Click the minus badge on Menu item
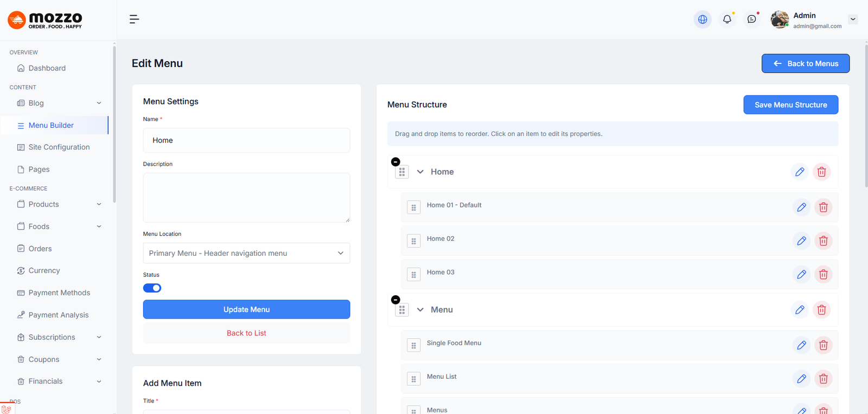The width and height of the screenshot is (868, 414). pos(395,300)
